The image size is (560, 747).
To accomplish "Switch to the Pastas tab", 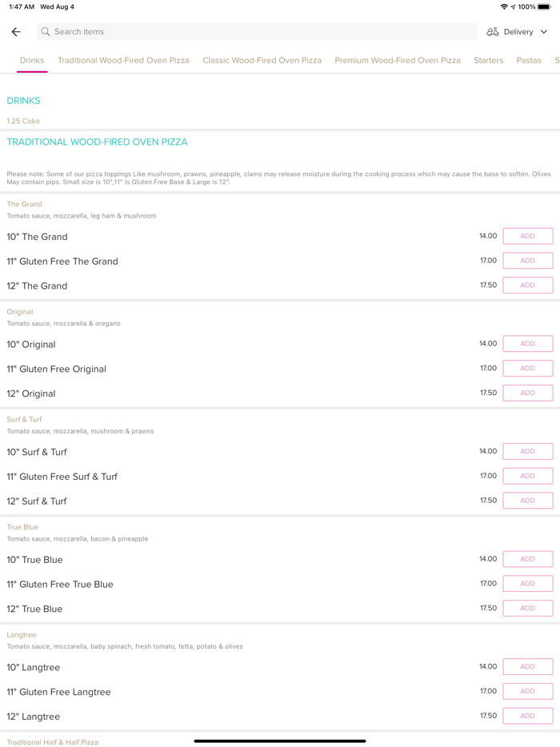I will pos(529,61).
